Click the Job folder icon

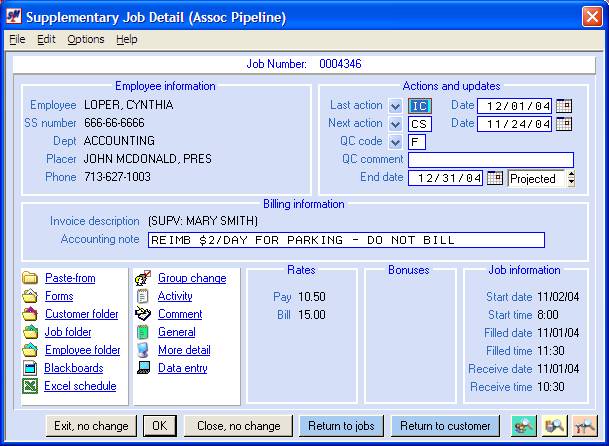point(30,332)
